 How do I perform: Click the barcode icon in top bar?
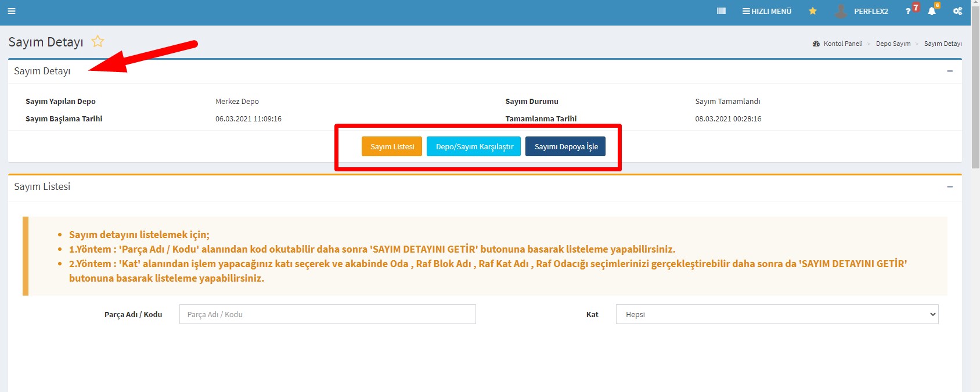click(x=721, y=11)
